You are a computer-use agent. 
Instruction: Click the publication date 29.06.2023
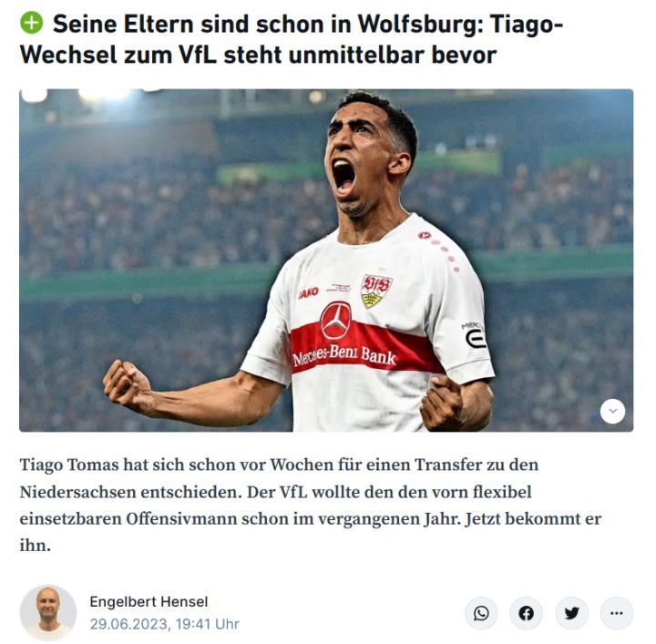click(128, 624)
